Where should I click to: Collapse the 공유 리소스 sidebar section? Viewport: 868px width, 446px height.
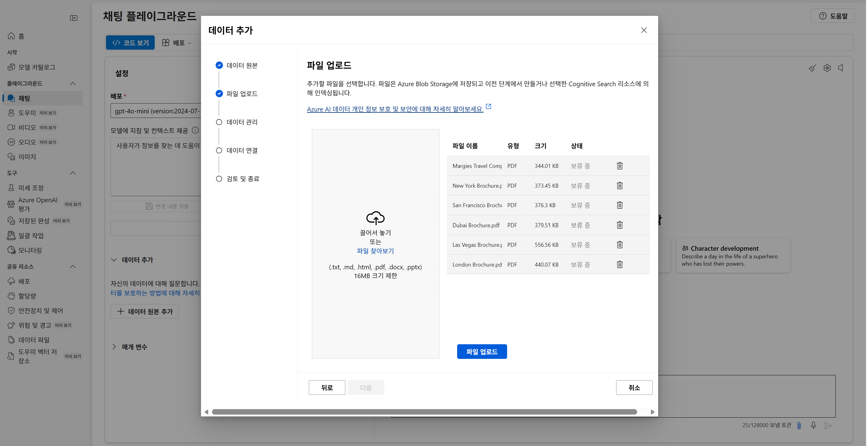click(x=73, y=266)
